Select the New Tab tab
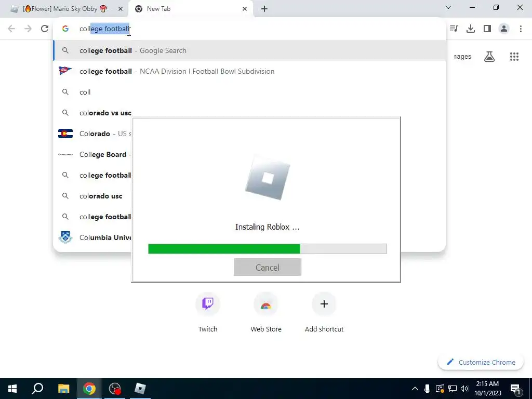Screen dimensions: 532x399 click(x=190, y=9)
